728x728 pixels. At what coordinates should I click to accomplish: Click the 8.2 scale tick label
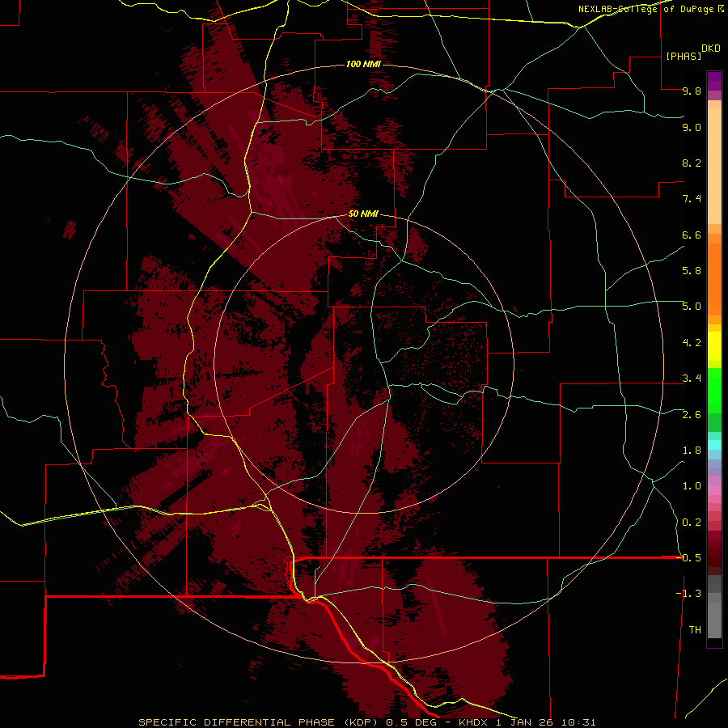point(692,163)
